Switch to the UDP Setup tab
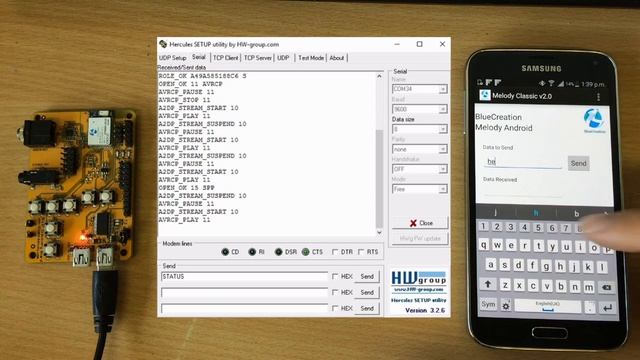The width and height of the screenshot is (640, 360). pos(173,58)
